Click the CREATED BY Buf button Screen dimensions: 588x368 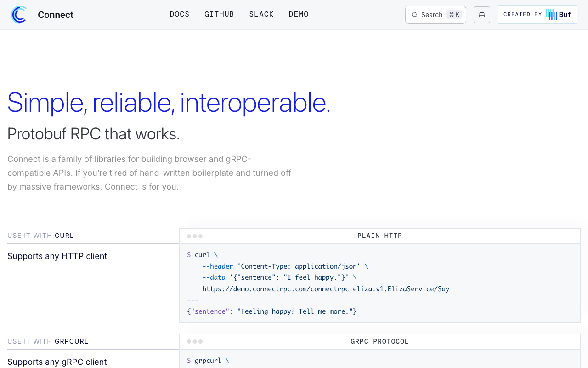click(537, 15)
